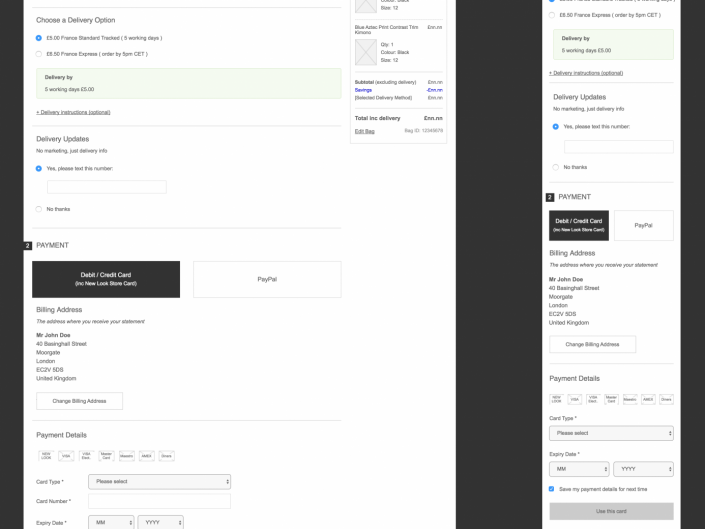Click the plain Visa card icon in mobile layout
Image resolution: width=705 pixels, height=529 pixels.
576,399
